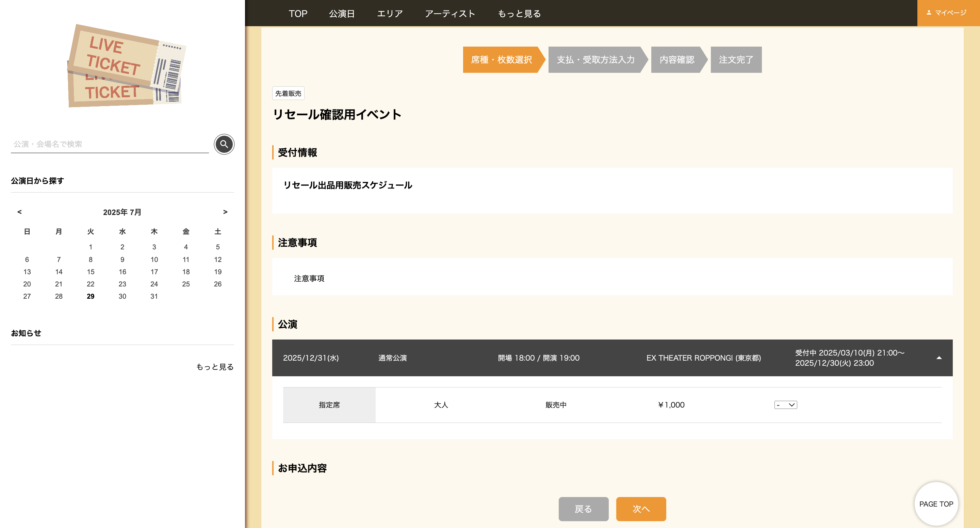Click the search magnifier icon
Viewport: 980px width, 528px height.
point(224,145)
